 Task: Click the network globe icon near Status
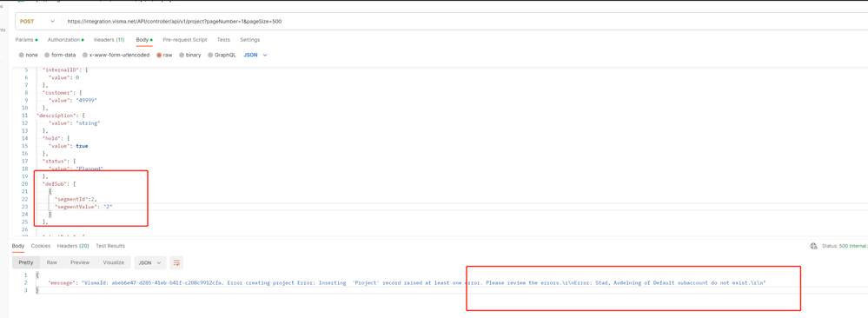[x=813, y=246]
